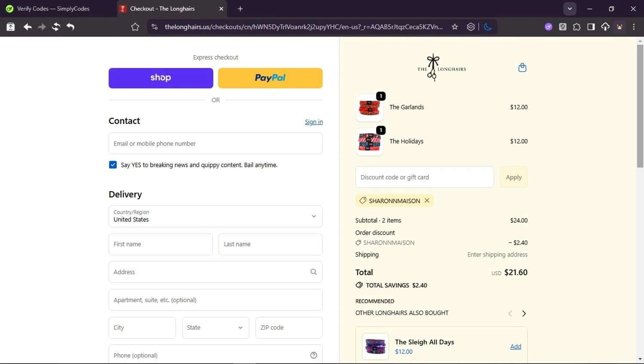This screenshot has height=364, width=644.
Task: Click Enter shipping address text
Action: pyautogui.click(x=498, y=254)
